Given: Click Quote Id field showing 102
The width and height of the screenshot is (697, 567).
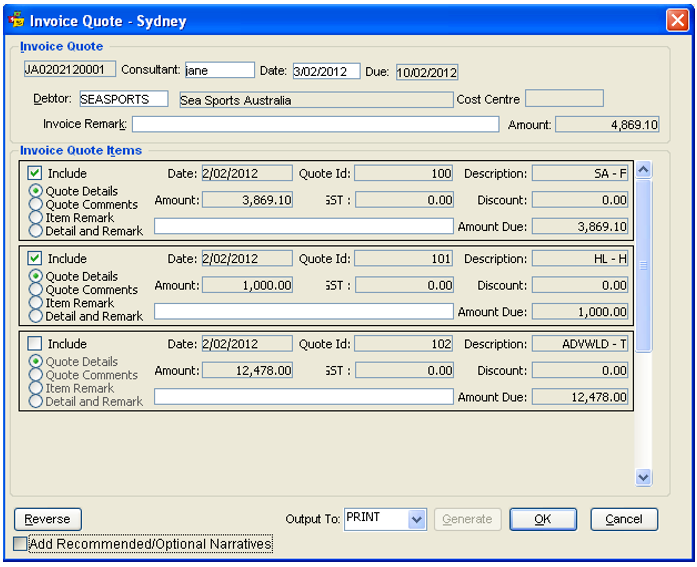Looking at the screenshot, I should [403, 343].
